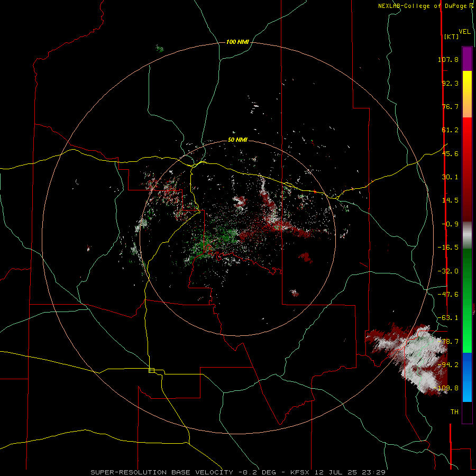
Task: Pick the yellow-orange segment of the color bar
Action: (467, 94)
